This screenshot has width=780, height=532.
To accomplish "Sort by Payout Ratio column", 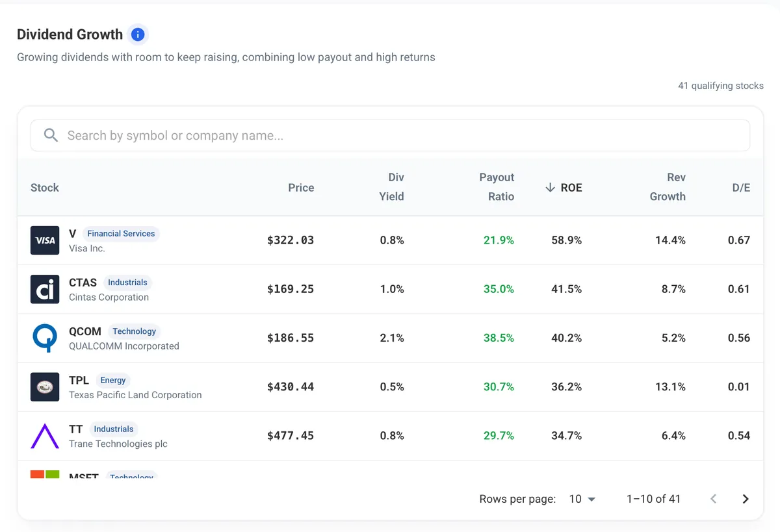I will click(x=497, y=187).
